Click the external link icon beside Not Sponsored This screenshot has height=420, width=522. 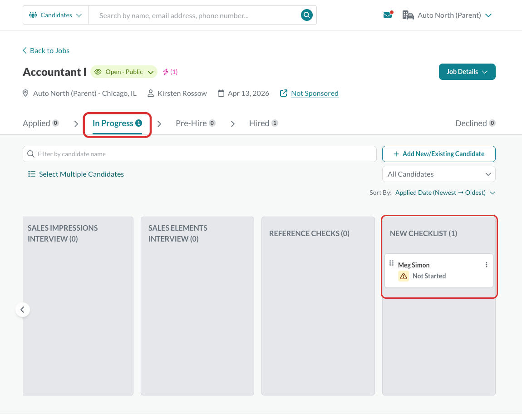pyautogui.click(x=283, y=93)
